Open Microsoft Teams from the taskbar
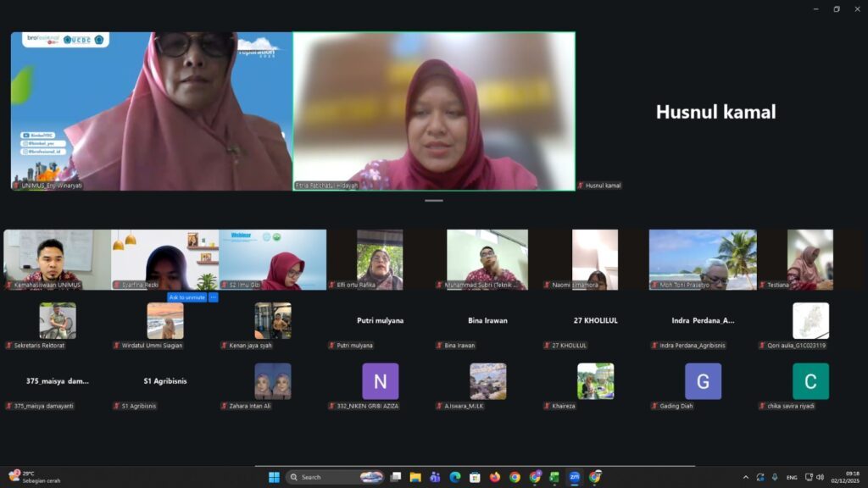 (435, 477)
